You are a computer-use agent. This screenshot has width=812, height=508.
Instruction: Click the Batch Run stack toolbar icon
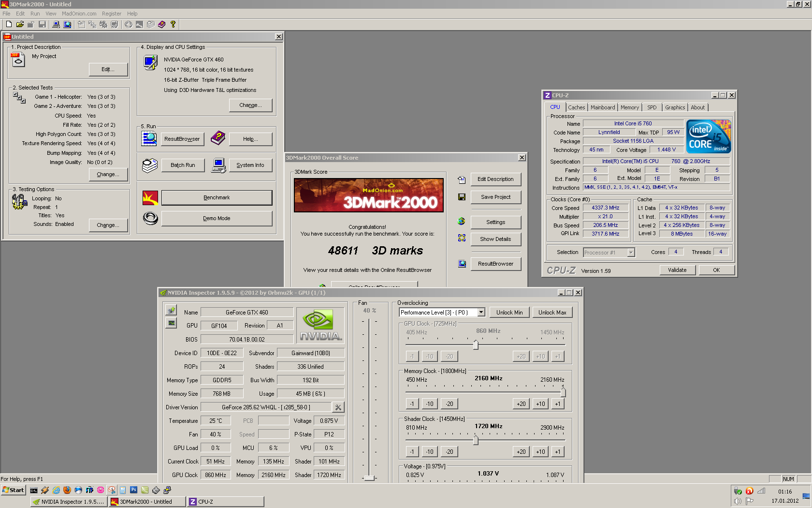tap(151, 24)
